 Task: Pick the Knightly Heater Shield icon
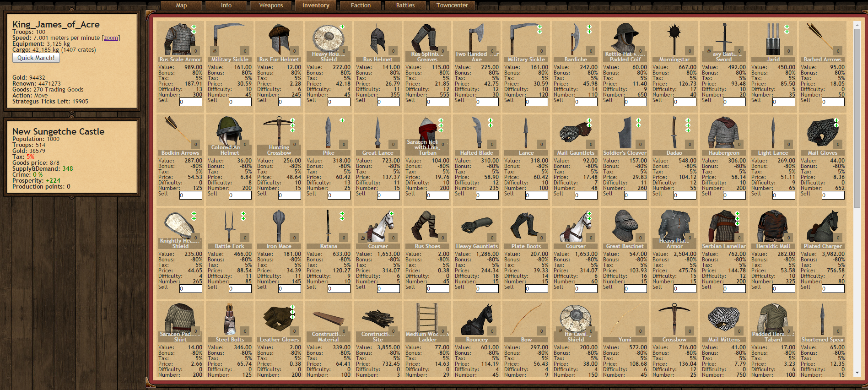[x=180, y=226]
